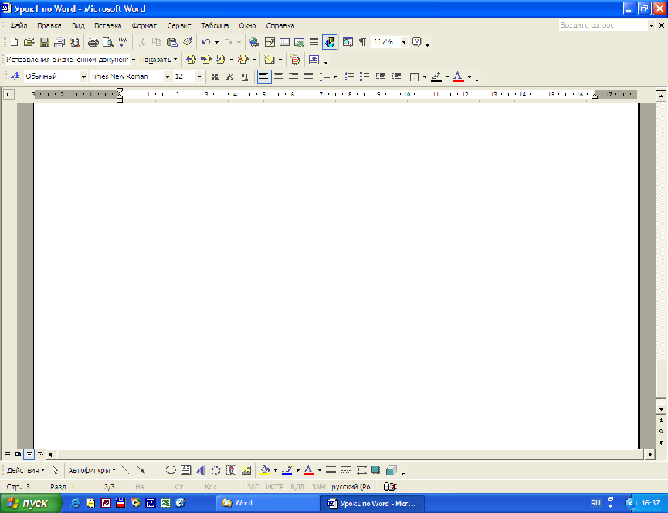Select the Oval shape tool

(x=171, y=469)
